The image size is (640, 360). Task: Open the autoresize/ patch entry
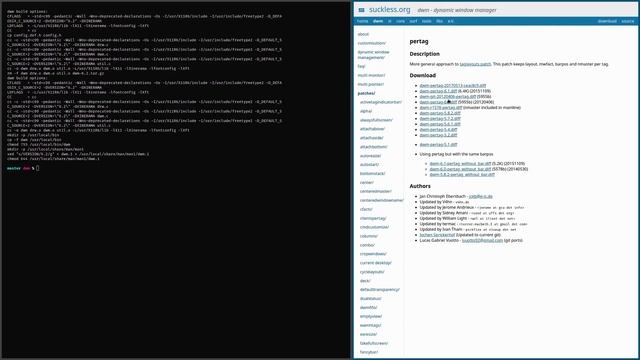[371, 156]
